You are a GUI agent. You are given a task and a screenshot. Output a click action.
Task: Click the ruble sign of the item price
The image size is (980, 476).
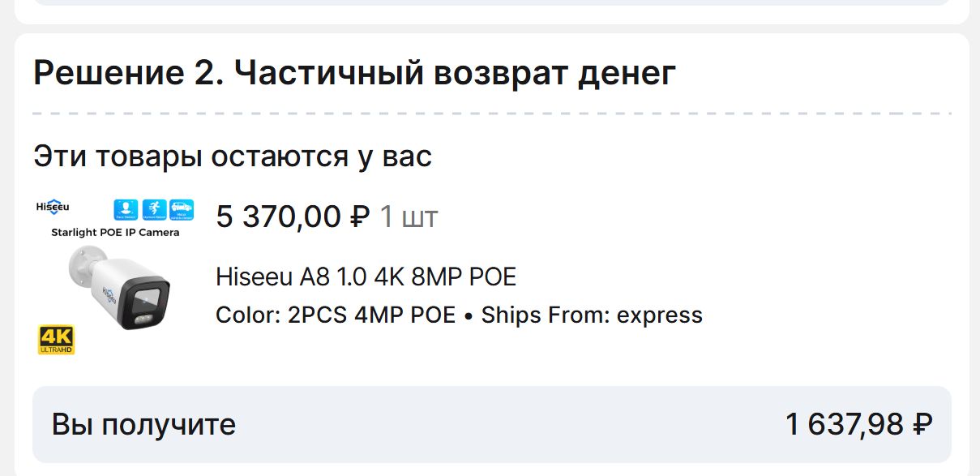click(x=360, y=217)
